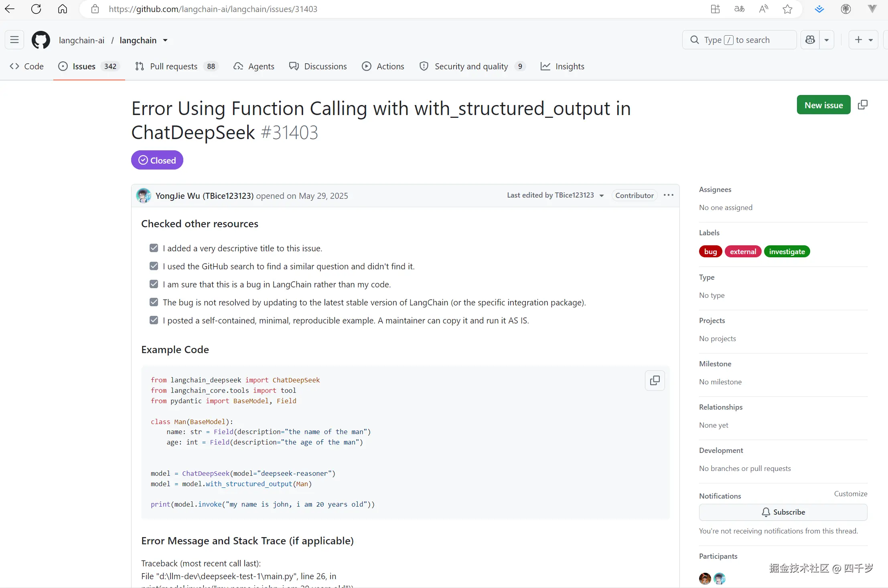
Task: Expand the langchain repository dropdown arrow
Action: click(x=165, y=40)
